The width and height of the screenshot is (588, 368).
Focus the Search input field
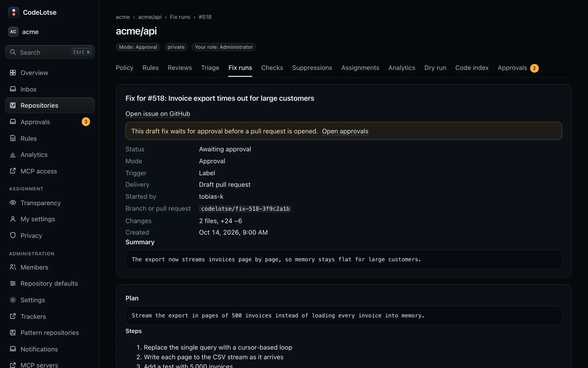tap(50, 52)
